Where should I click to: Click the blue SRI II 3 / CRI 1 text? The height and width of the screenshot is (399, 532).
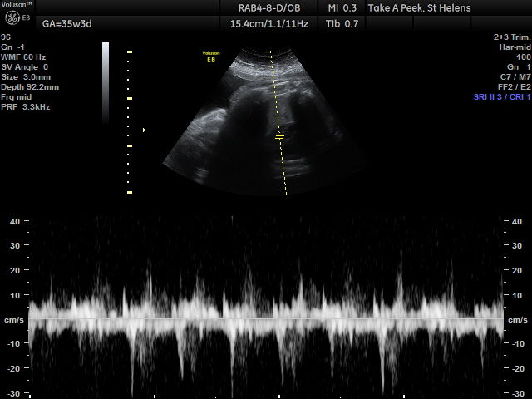point(502,97)
